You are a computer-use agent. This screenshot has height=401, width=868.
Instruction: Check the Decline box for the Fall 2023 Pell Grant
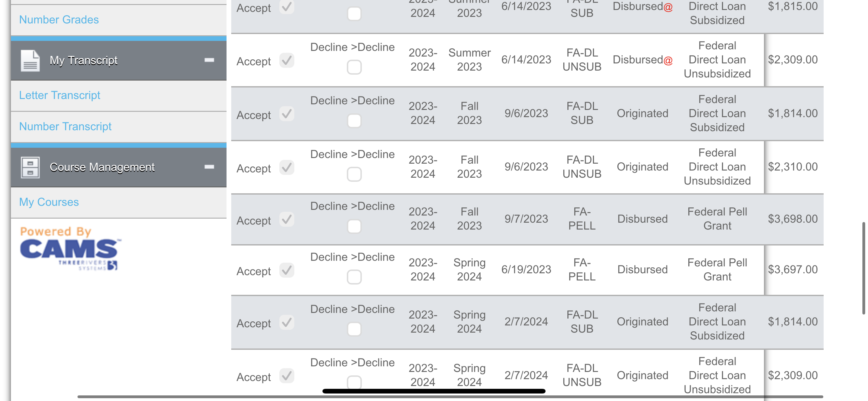click(x=354, y=226)
